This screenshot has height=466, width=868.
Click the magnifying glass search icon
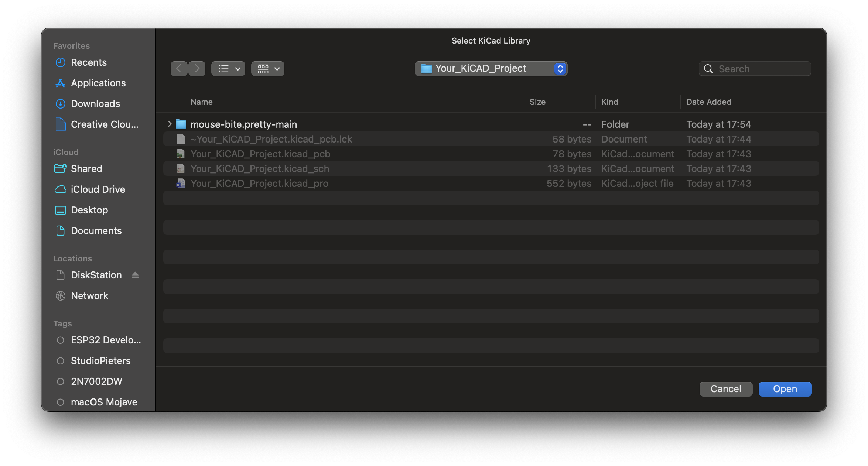click(x=708, y=69)
